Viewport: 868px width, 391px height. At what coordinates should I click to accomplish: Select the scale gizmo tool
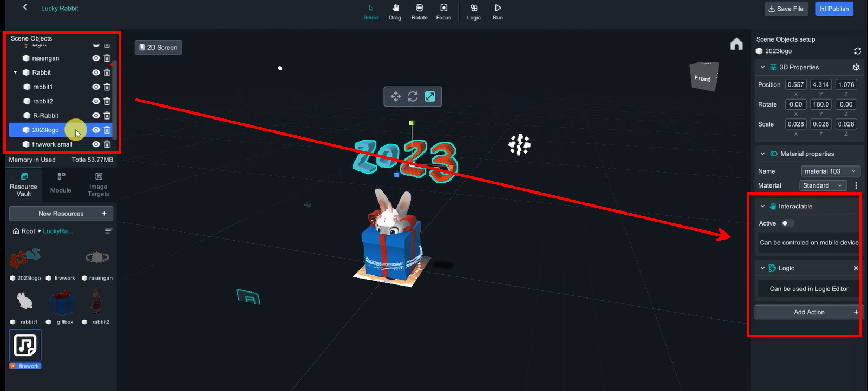pyautogui.click(x=430, y=96)
